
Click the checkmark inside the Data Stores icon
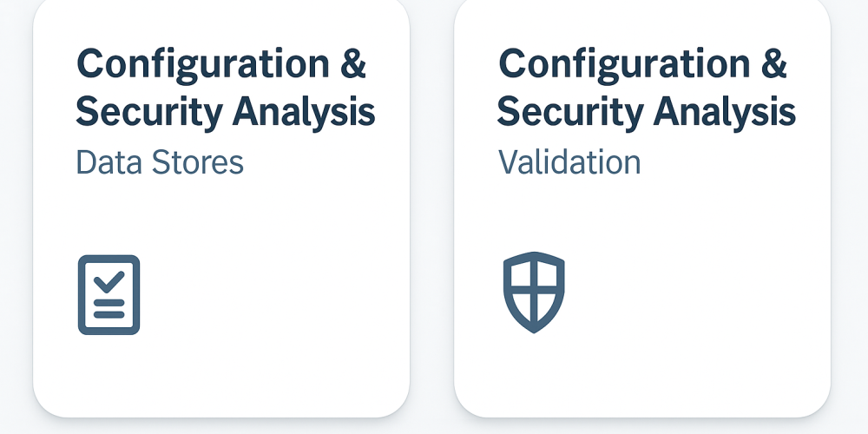click(109, 280)
